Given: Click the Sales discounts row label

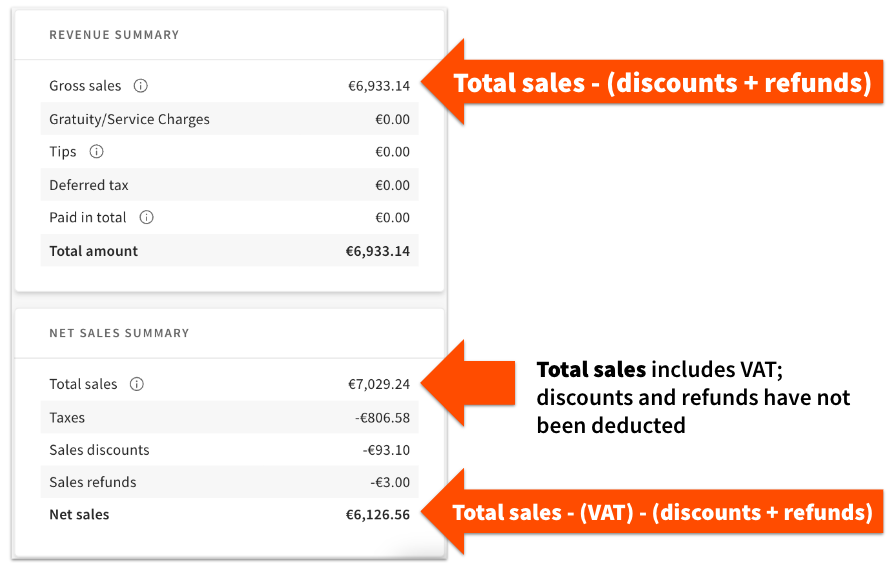Looking at the screenshot, I should pyautogui.click(x=99, y=450).
